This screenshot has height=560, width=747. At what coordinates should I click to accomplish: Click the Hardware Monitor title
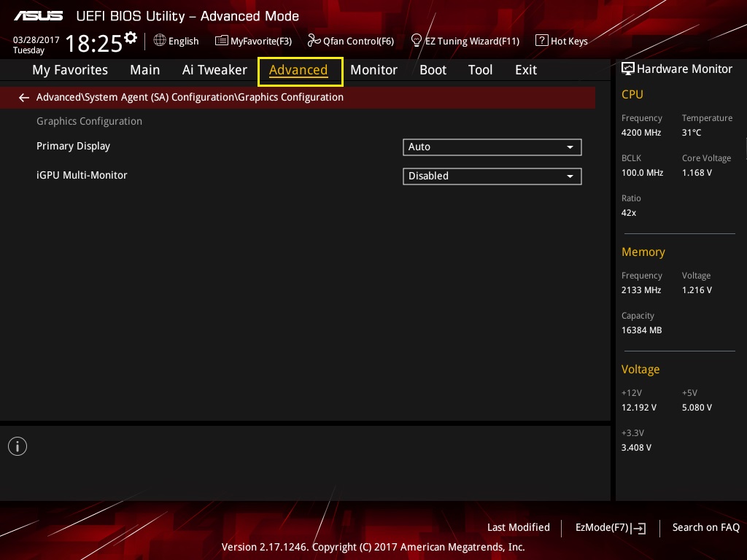pos(684,69)
